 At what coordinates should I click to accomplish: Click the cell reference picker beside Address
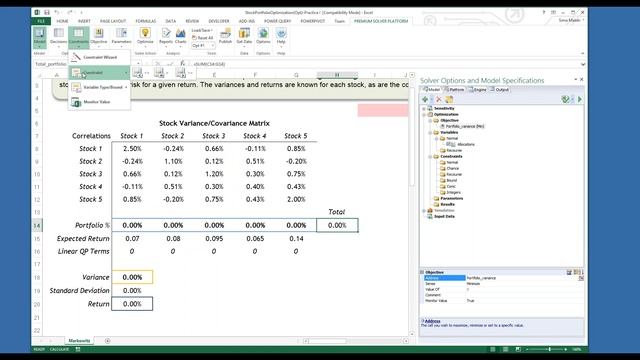coord(581,278)
